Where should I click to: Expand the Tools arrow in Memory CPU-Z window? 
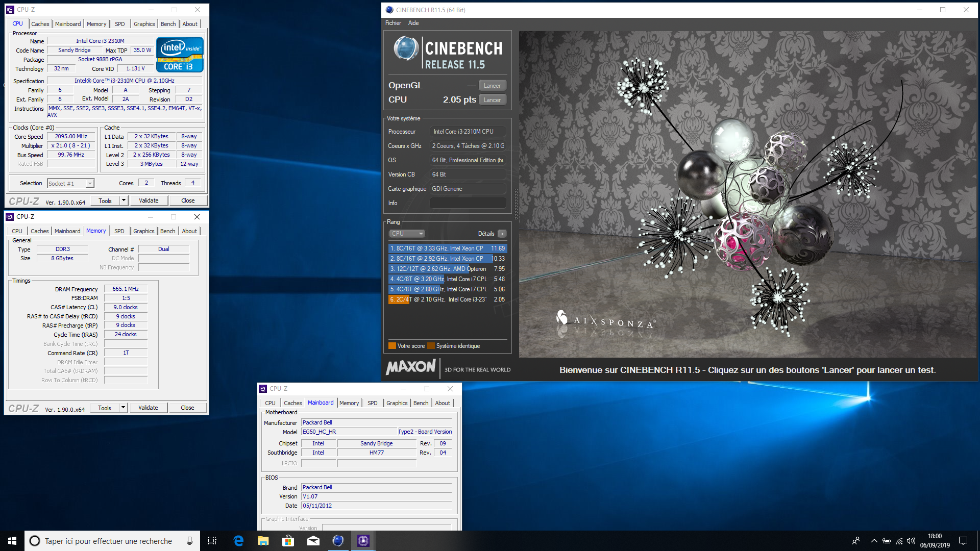point(123,408)
